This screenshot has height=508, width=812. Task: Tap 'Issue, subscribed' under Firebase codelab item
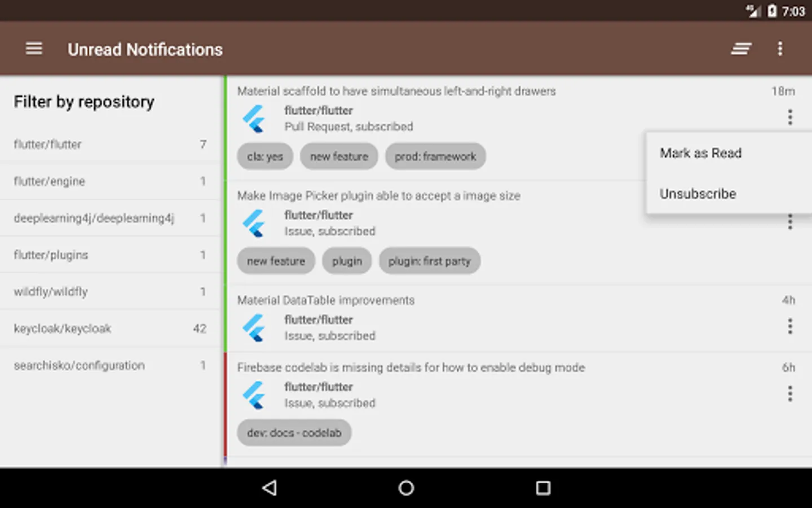click(x=330, y=403)
